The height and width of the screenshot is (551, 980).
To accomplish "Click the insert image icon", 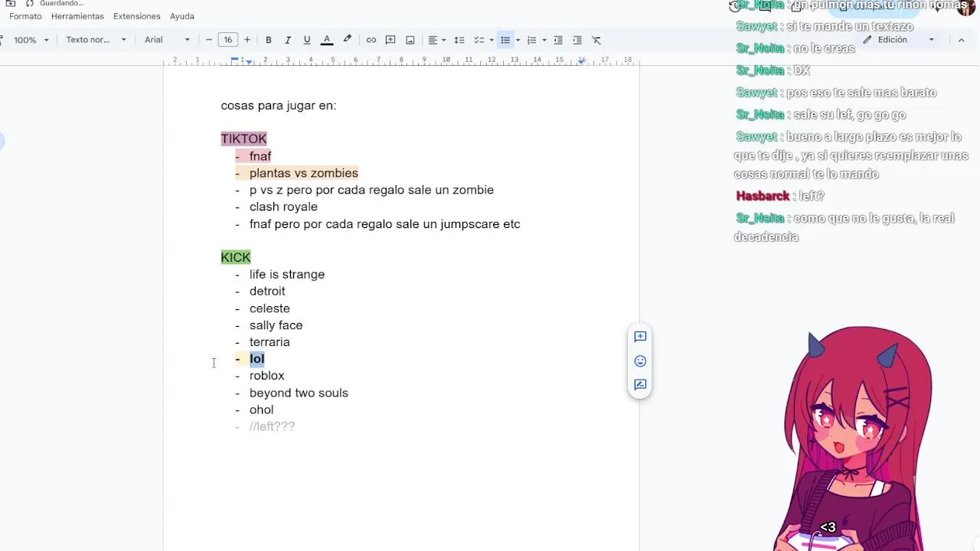I will click(x=410, y=40).
